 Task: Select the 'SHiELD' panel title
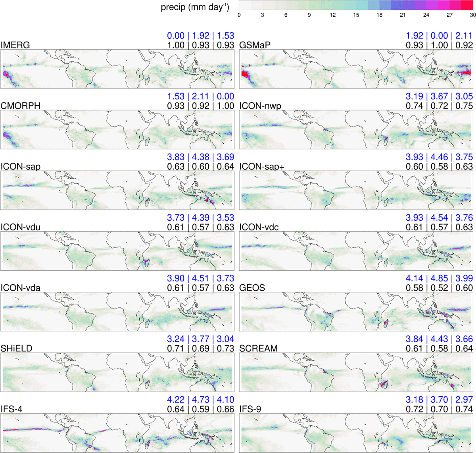click(17, 349)
